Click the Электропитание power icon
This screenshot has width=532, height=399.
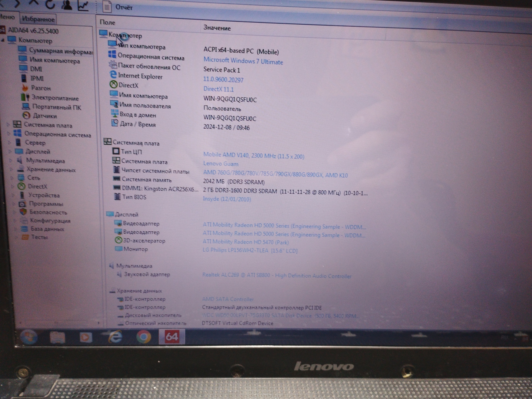coord(25,97)
